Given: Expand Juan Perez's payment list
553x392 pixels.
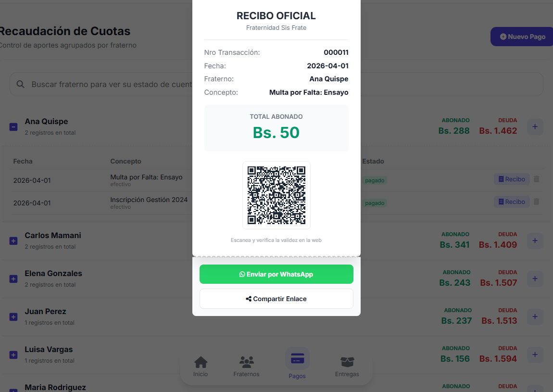Looking at the screenshot, I should [x=13, y=317].
